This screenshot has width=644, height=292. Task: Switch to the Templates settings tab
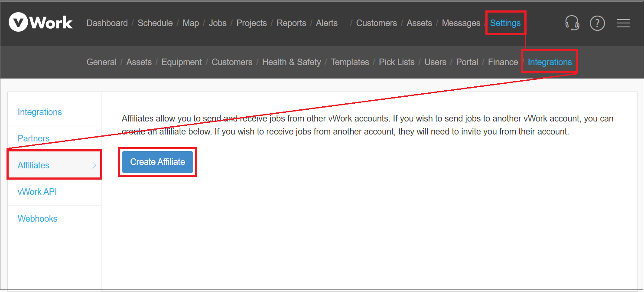click(x=350, y=62)
